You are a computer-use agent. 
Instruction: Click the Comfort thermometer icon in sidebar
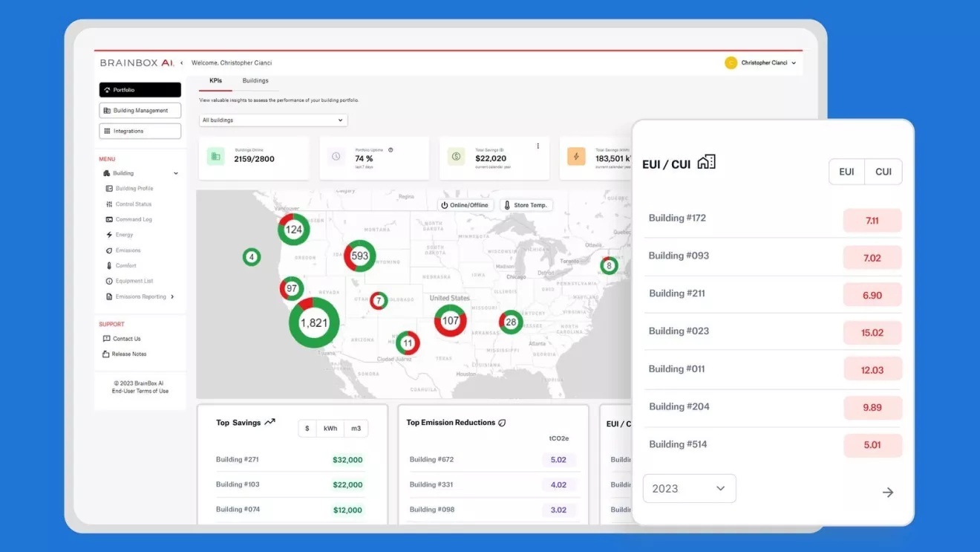point(109,266)
